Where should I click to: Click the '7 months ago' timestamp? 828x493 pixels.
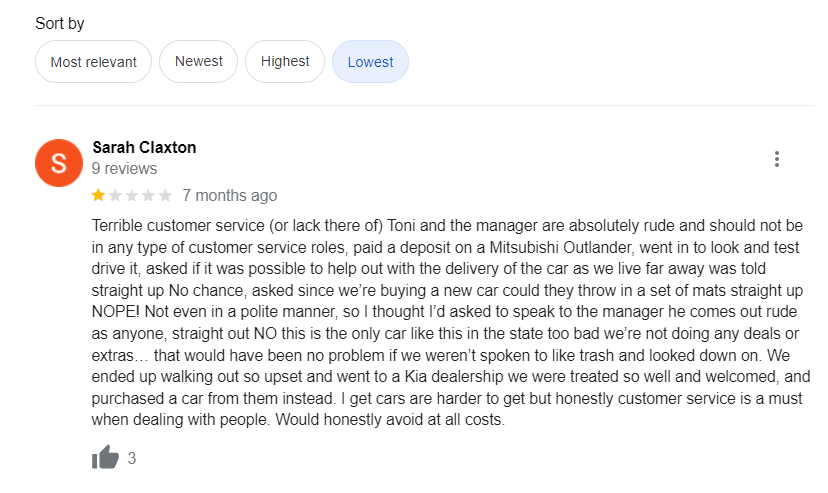click(x=229, y=195)
